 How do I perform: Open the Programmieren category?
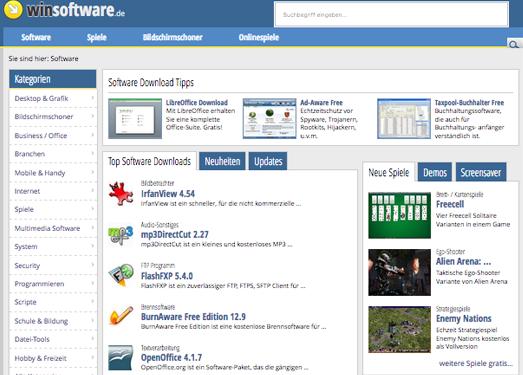(x=39, y=284)
